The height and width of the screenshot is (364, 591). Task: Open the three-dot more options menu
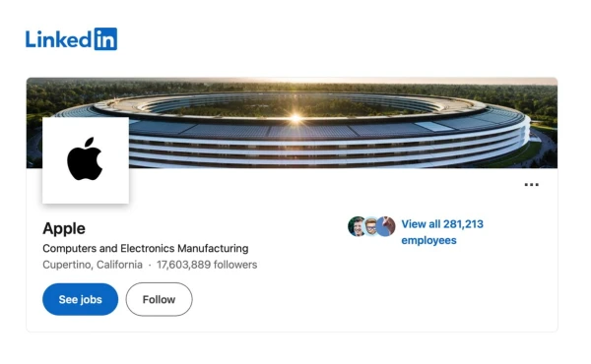[x=532, y=184]
